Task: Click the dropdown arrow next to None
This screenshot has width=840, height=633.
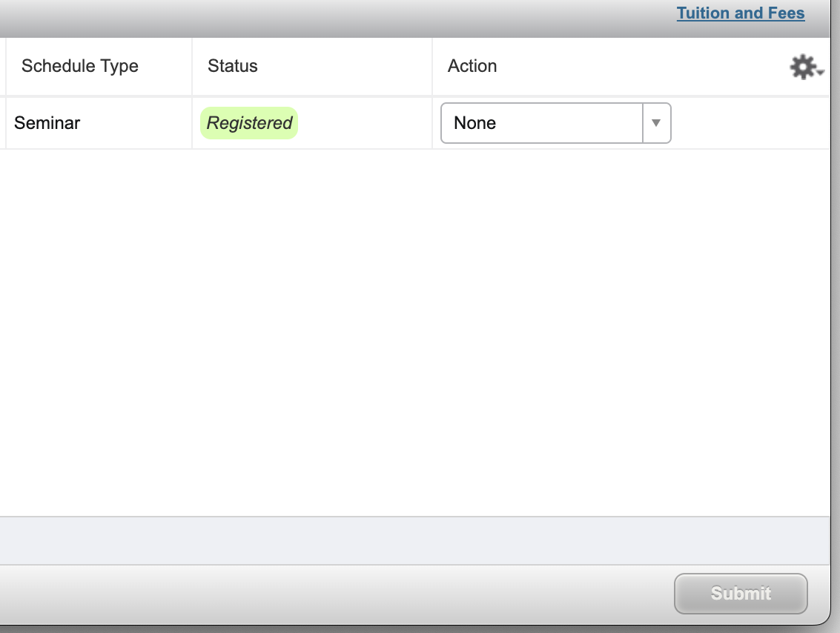Action: click(x=655, y=123)
